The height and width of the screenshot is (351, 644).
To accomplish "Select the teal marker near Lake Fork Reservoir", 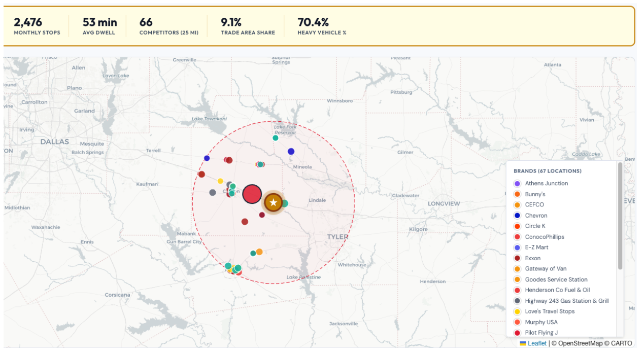I will pyautogui.click(x=276, y=138).
